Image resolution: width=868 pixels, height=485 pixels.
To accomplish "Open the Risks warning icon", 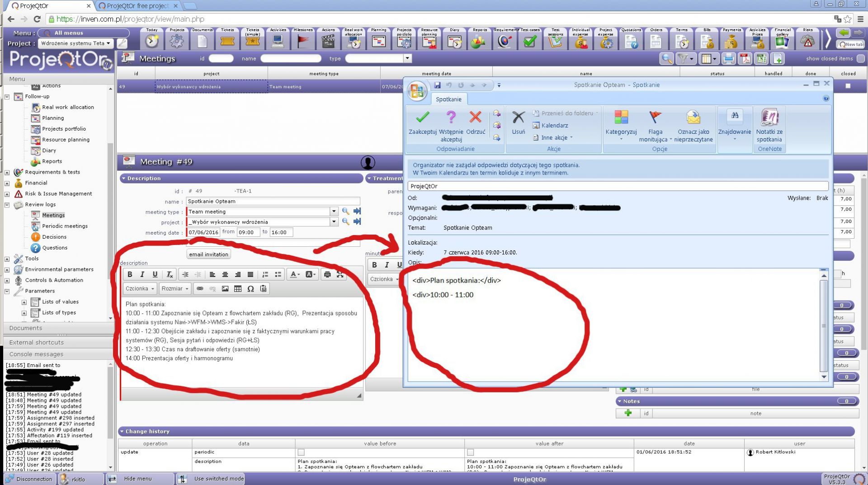I will (x=807, y=39).
